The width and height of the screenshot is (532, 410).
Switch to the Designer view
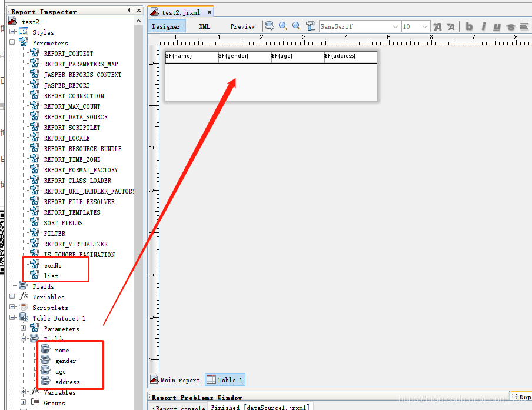click(x=166, y=26)
